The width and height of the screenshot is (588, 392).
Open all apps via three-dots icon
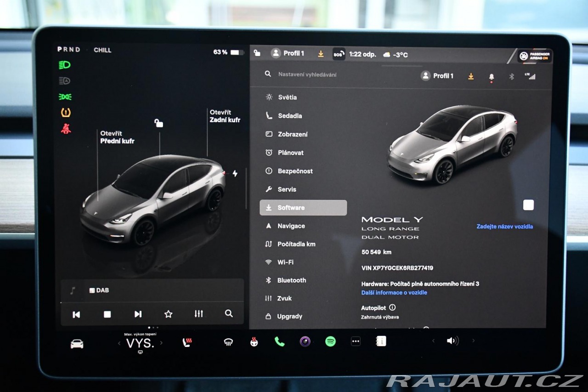[x=356, y=341]
